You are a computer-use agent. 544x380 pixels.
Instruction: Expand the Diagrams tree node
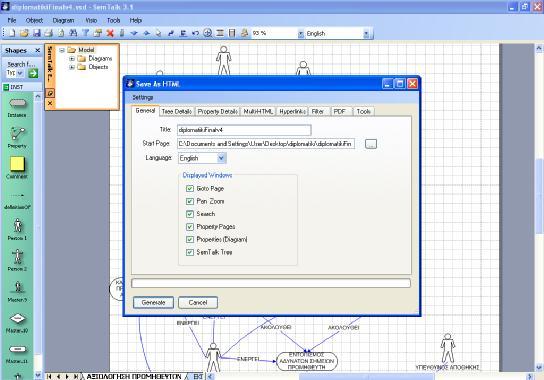pyautogui.click(x=72, y=59)
